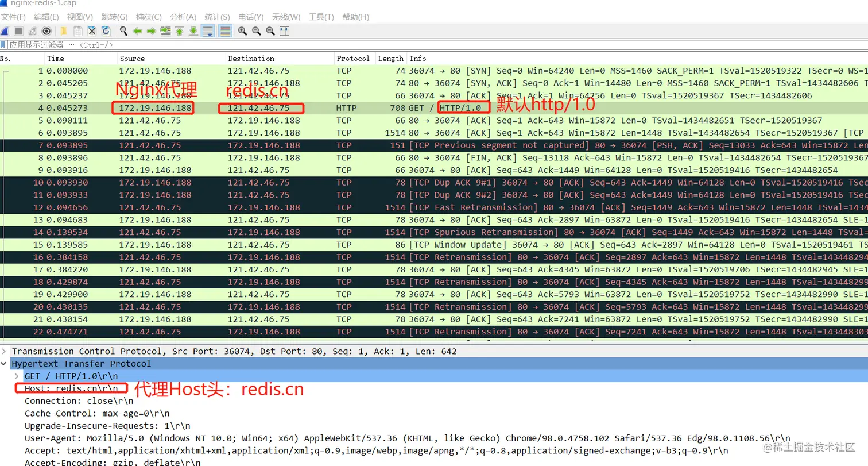Select the Cache-Control: max-age=0 line
The image size is (868, 466).
97,414
